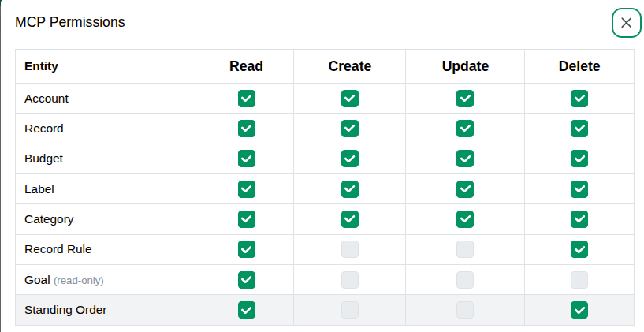The width and height of the screenshot is (644, 332).
Task: Disable Delete permission for Budget
Action: (579, 159)
